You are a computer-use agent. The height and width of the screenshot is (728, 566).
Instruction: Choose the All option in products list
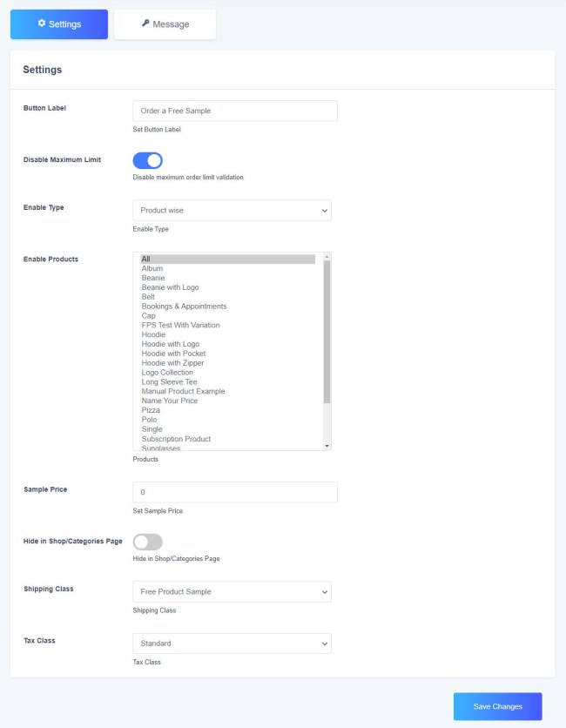coord(146,259)
